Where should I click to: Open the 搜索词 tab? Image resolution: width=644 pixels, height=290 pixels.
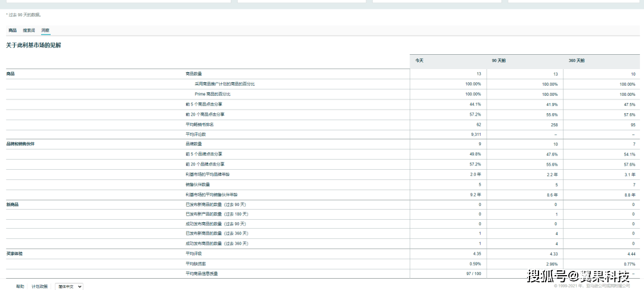pyautogui.click(x=29, y=30)
